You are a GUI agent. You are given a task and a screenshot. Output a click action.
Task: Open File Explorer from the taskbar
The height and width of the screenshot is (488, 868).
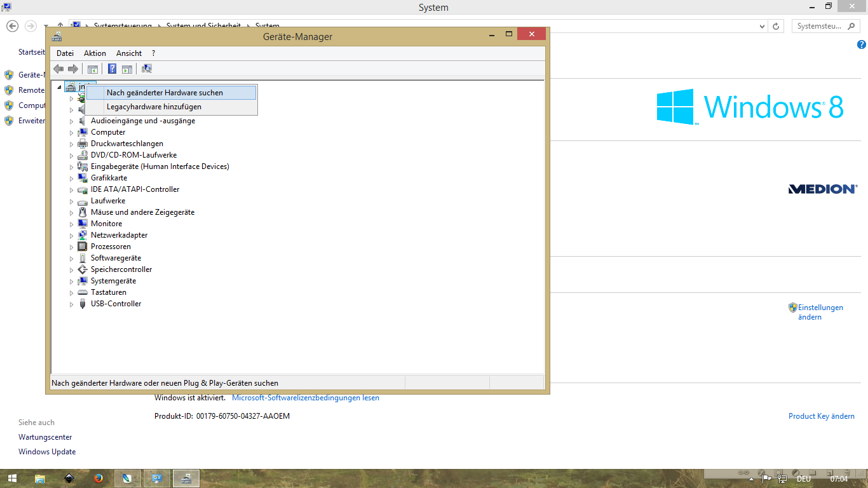click(x=40, y=478)
